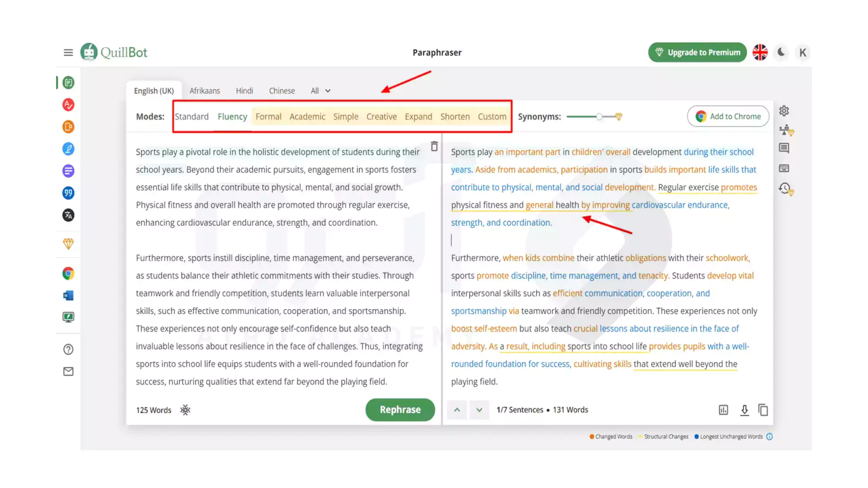The width and height of the screenshot is (868, 488).
Task: Open the K account avatar menu
Action: 802,52
